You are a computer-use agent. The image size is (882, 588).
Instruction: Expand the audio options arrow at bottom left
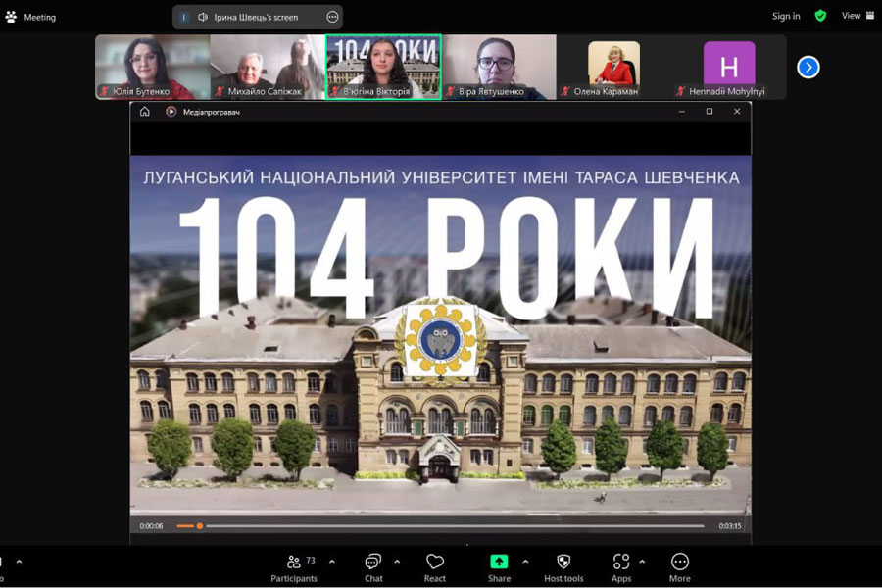(x=19, y=562)
